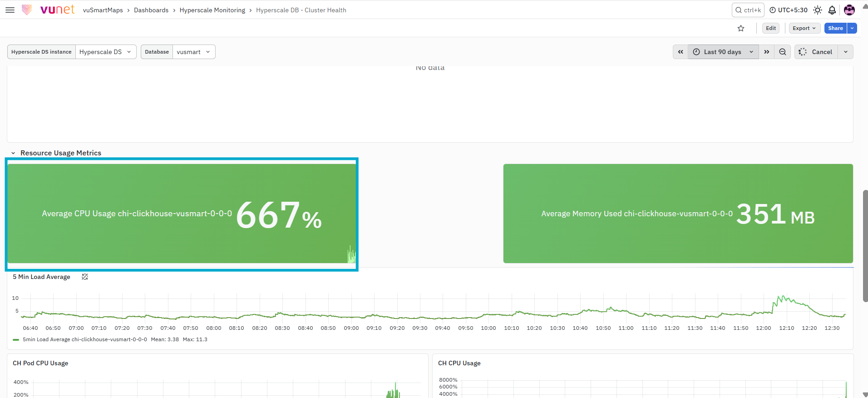868x398 pixels.
Task: Toggle 5min Load Average legend series
Action: [x=84, y=339]
